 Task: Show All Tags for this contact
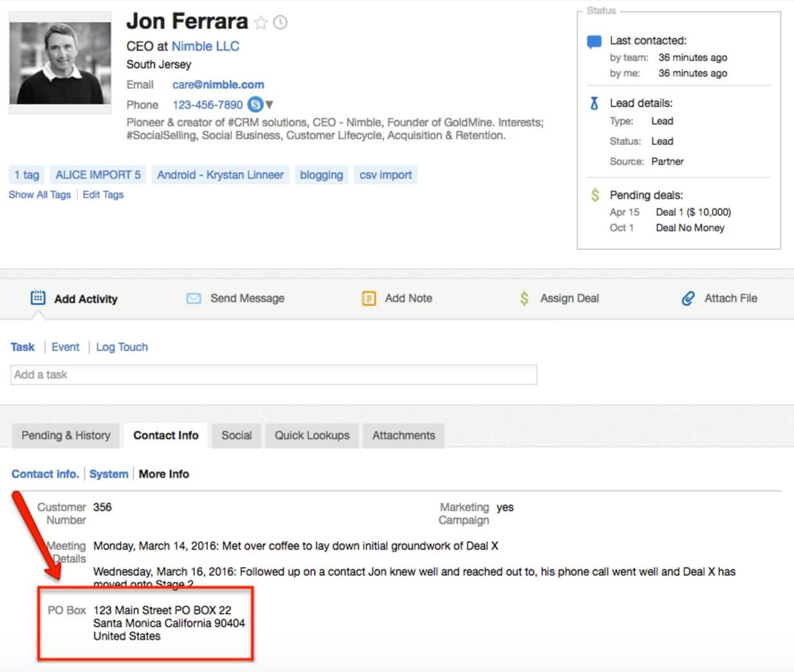40,194
